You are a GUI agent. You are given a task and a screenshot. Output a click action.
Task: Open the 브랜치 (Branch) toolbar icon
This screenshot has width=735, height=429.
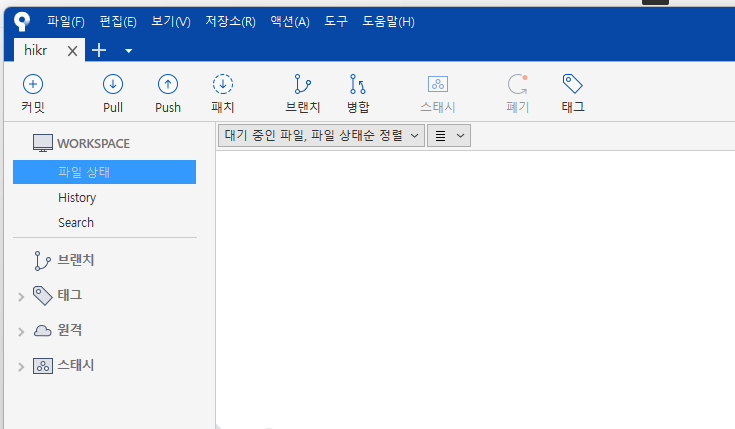302,84
